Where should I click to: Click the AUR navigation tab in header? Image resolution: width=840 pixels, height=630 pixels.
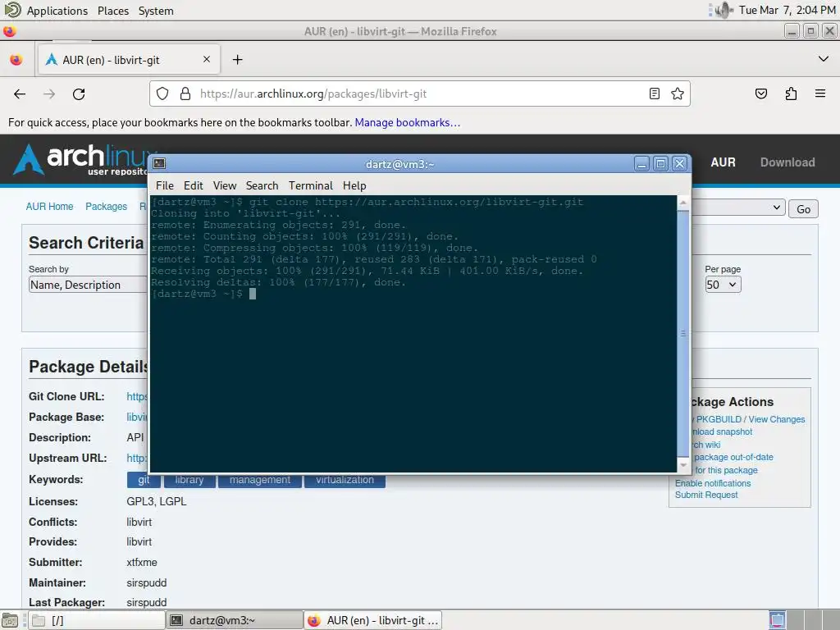pyautogui.click(x=723, y=162)
